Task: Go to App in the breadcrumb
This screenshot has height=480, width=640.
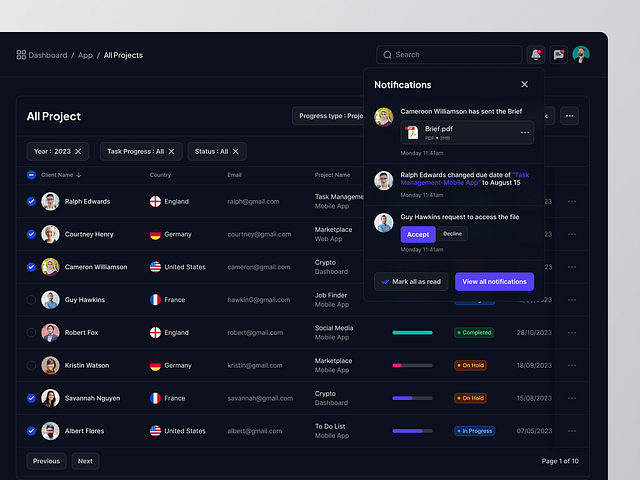Action: click(x=85, y=55)
